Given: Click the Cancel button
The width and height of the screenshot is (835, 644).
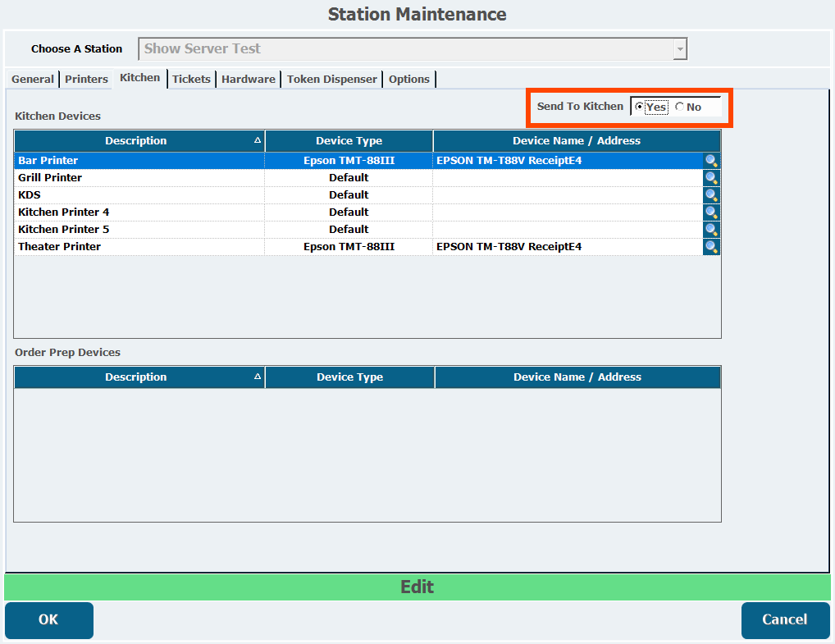Looking at the screenshot, I should [785, 620].
